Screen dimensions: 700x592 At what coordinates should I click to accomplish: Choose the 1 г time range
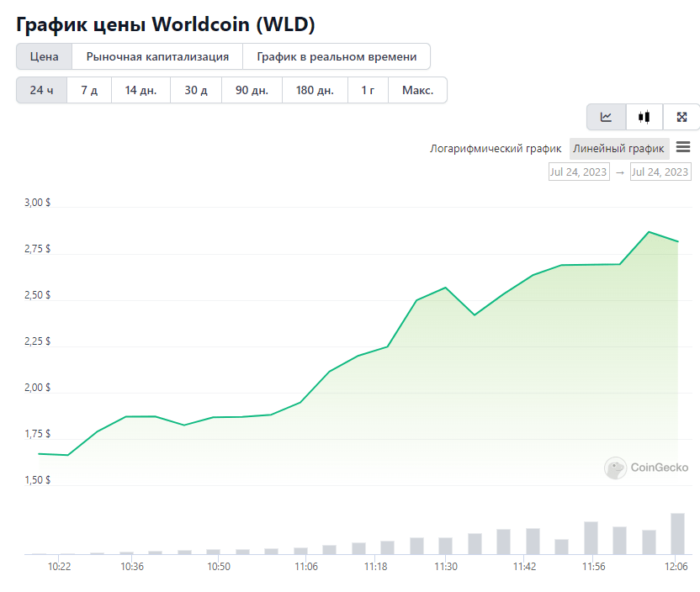(x=368, y=90)
